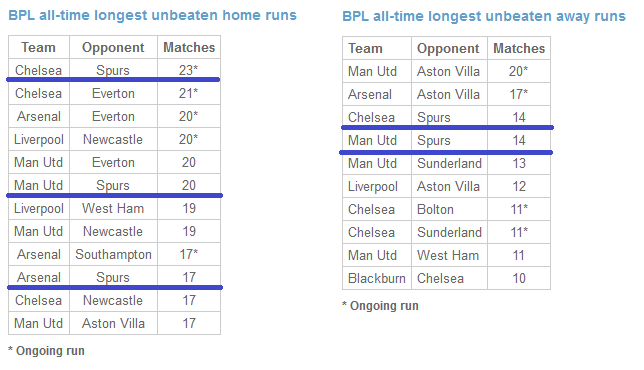Screen dimensions: 644x370
Task: Click the West Ham cell in home table
Action: point(113,208)
